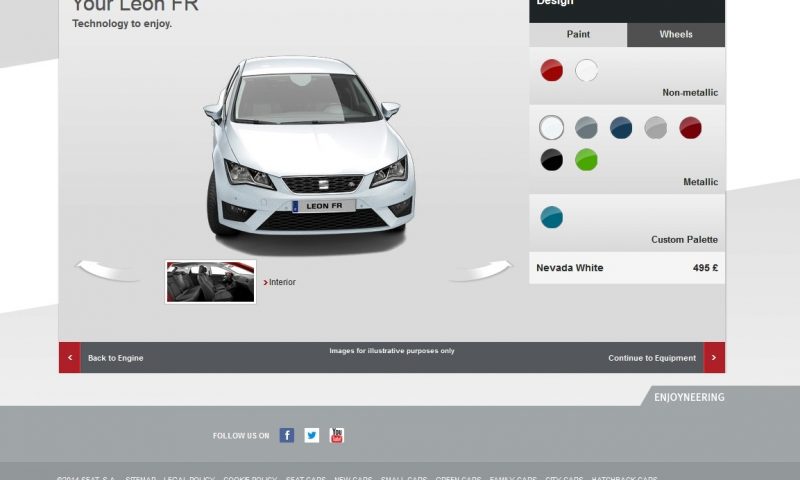Rotate the car view with right arrow
800x480 pixels.
point(481,270)
